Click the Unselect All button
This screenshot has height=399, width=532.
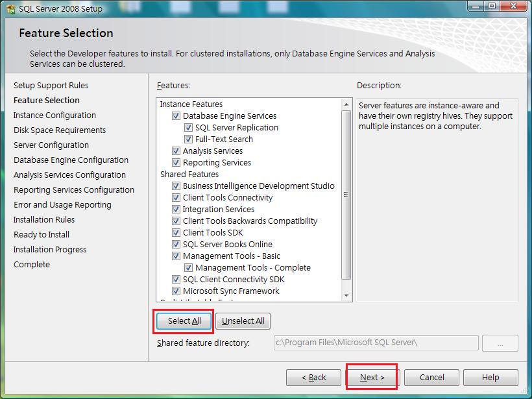click(243, 321)
